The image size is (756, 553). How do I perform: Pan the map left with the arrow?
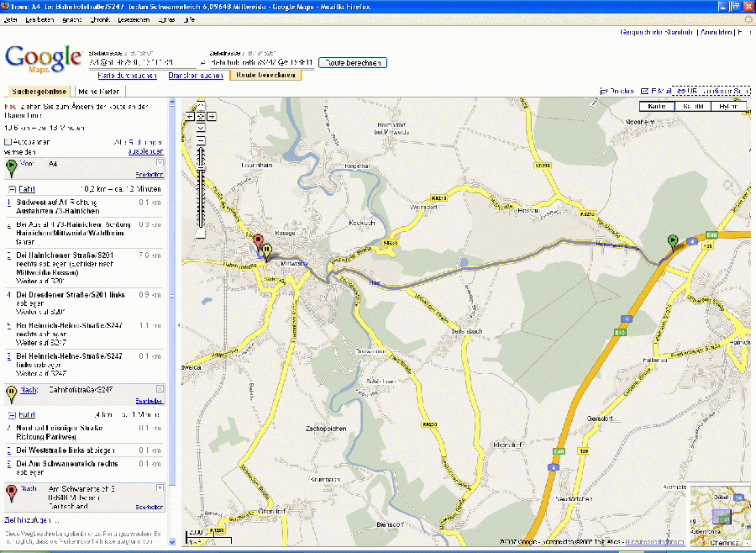tap(190, 116)
